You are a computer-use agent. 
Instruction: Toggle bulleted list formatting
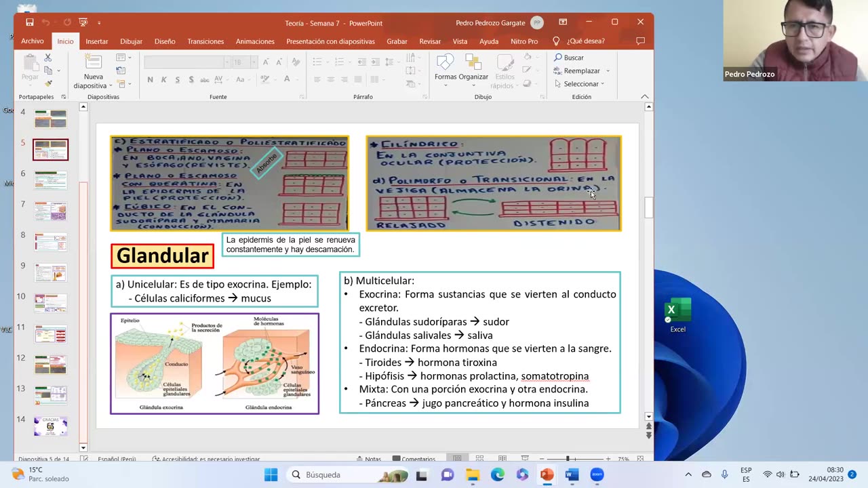click(x=317, y=62)
